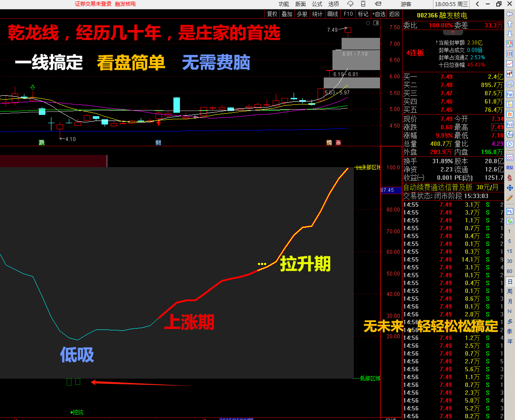Click the 复权 toolbar button
This screenshot has width=515, height=420.
(x=272, y=14)
